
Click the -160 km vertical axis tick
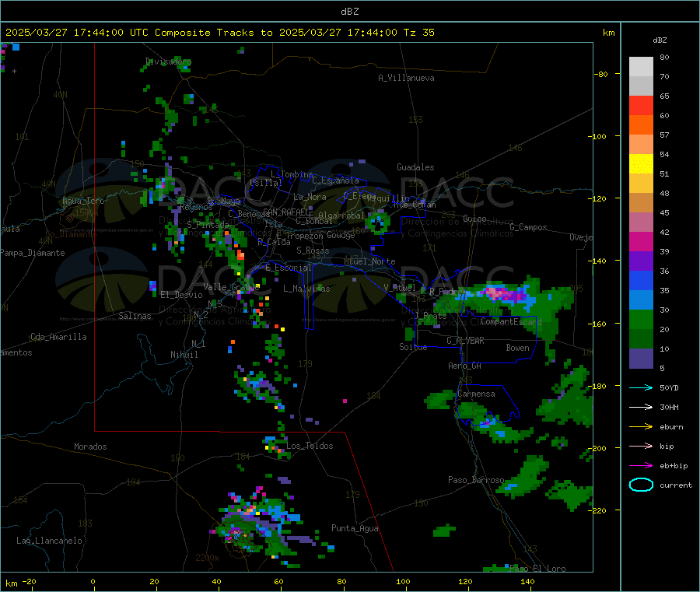point(599,324)
